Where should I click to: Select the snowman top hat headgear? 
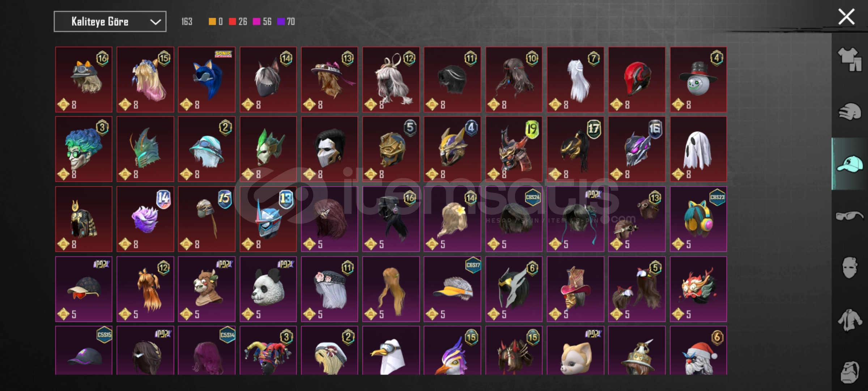pos(698,79)
